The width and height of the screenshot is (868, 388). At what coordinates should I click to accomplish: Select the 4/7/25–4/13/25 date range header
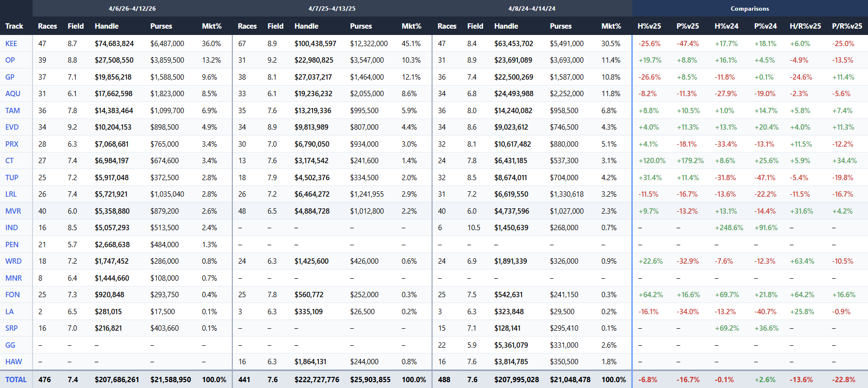(332, 9)
